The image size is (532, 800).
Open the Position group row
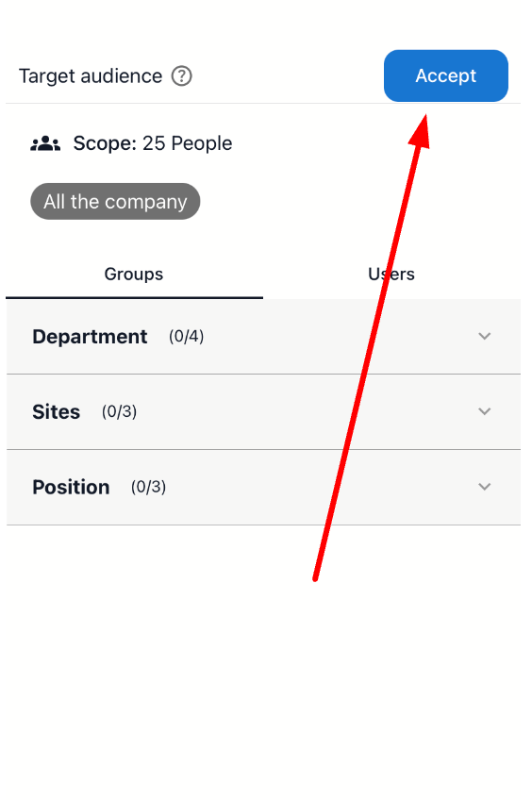tap(263, 487)
